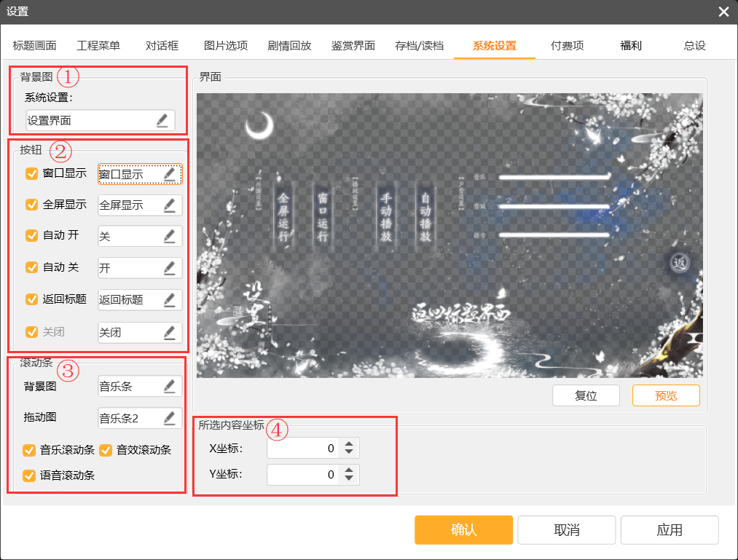Click the top white volume slider in preview
Screen dimensions: 738x560
point(554,176)
